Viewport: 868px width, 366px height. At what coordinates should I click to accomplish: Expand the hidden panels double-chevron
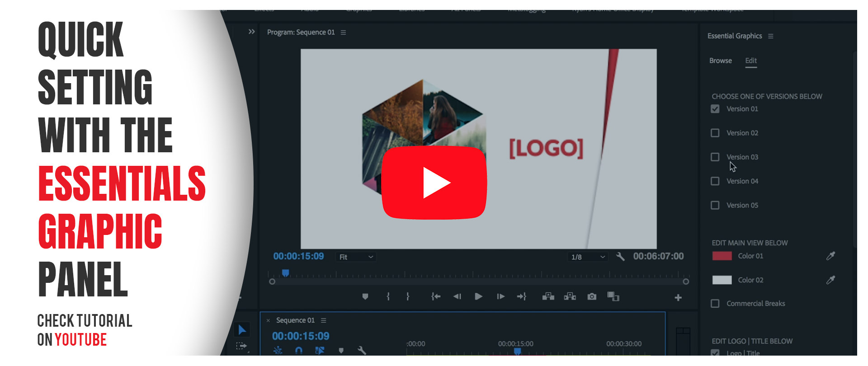pyautogui.click(x=251, y=32)
